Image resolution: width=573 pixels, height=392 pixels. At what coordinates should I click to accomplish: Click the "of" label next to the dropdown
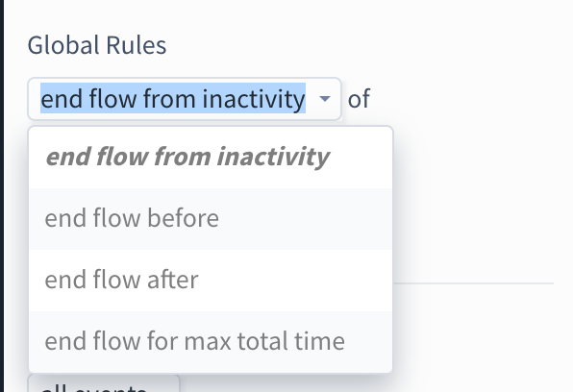click(359, 99)
